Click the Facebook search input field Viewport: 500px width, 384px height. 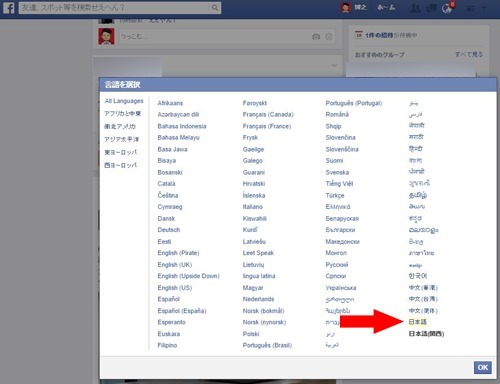[x=115, y=7]
